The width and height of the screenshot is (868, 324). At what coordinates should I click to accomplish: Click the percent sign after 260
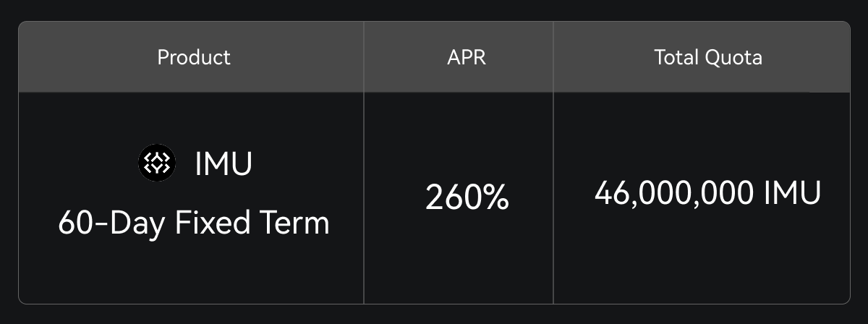point(495,197)
